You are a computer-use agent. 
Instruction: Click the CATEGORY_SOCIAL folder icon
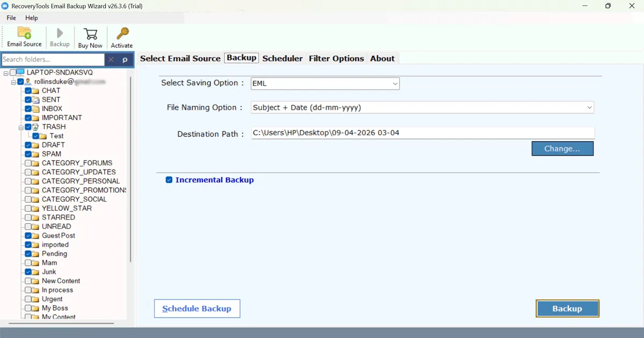(x=36, y=199)
